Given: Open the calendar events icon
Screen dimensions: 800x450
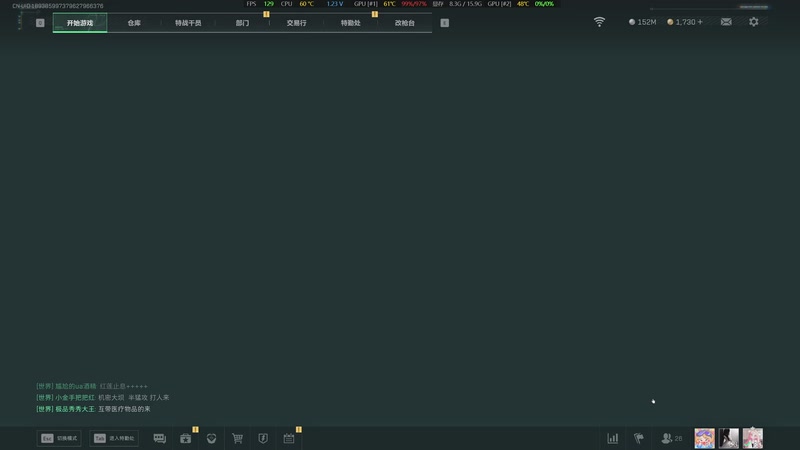Looking at the screenshot, I should 289,438.
